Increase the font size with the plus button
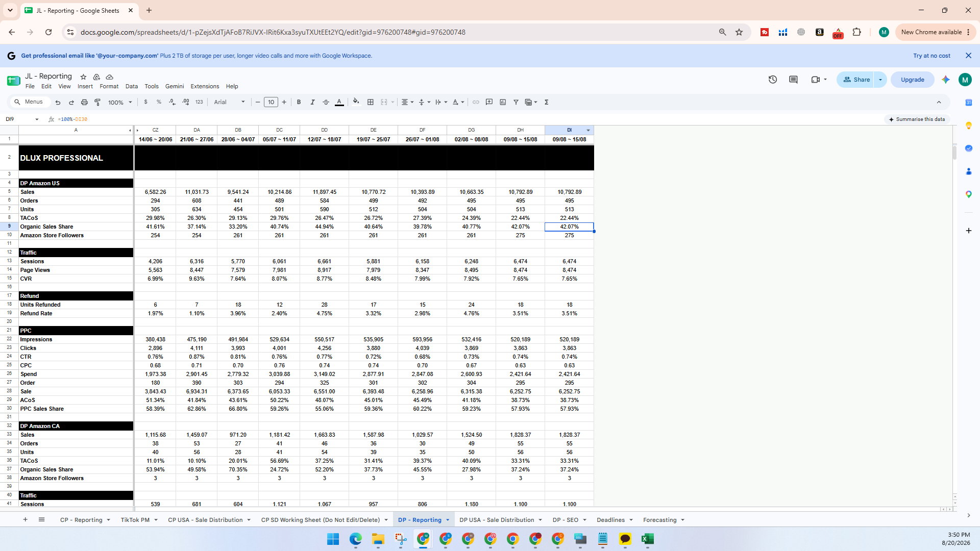 point(284,102)
